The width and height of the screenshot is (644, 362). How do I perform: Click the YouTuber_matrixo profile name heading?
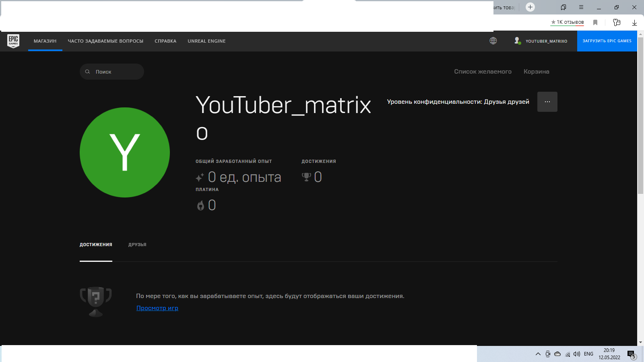[283, 119]
